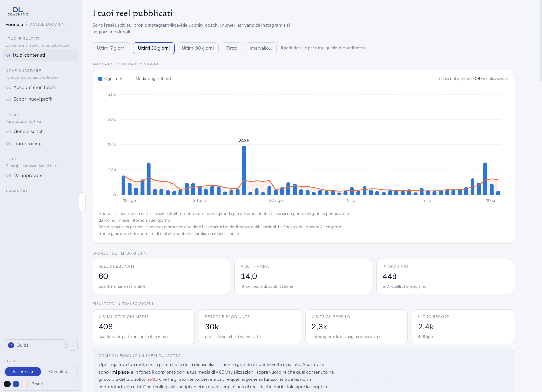The image size is (542, 392).
Task: Click the Visualizzazioni medie 408 card
Action: (x=144, y=327)
